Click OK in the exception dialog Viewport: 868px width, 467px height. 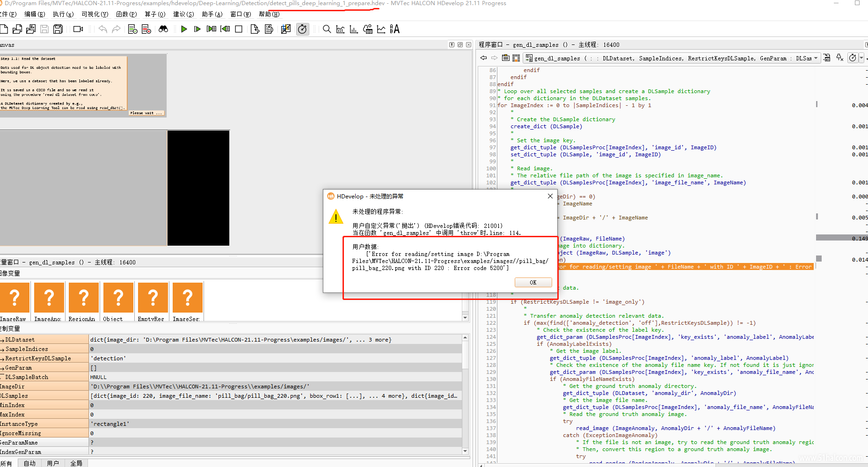533,282
